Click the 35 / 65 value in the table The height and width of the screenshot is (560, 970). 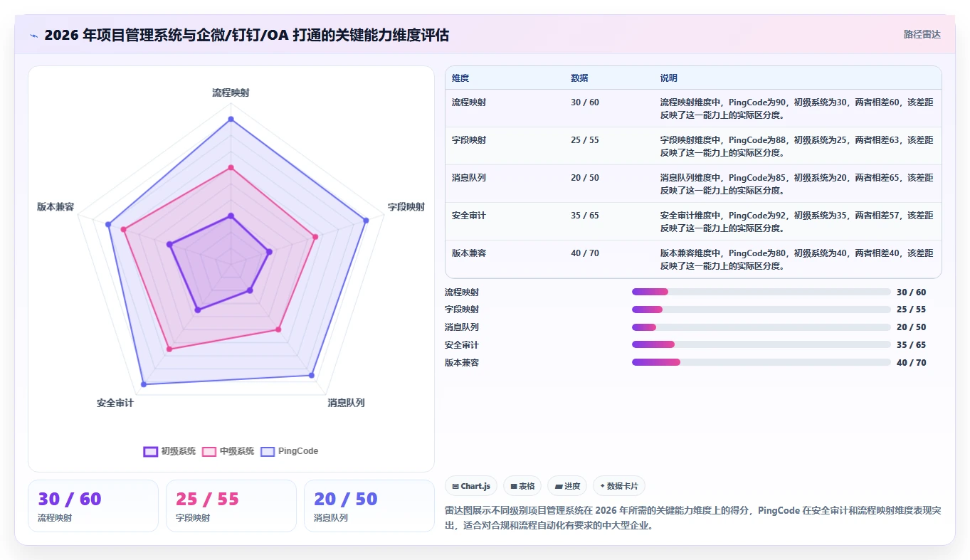point(585,216)
